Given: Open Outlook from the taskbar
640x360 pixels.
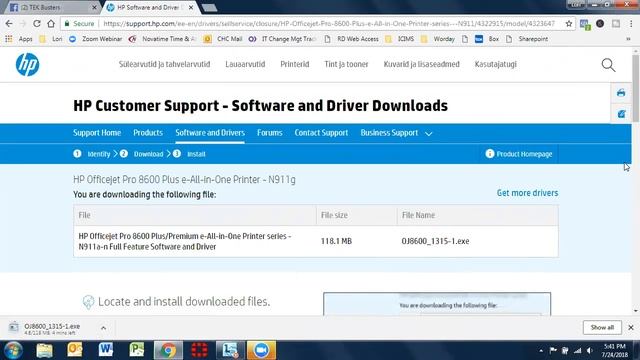Looking at the screenshot, I should (75, 350).
